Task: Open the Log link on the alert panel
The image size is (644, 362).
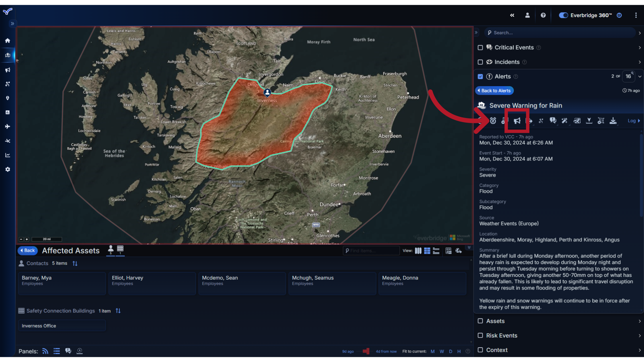Action: (x=632, y=121)
